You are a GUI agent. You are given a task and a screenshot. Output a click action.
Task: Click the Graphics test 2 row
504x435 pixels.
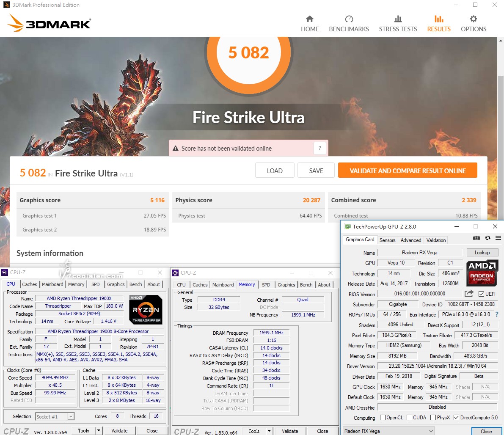pyautogui.click(x=93, y=229)
